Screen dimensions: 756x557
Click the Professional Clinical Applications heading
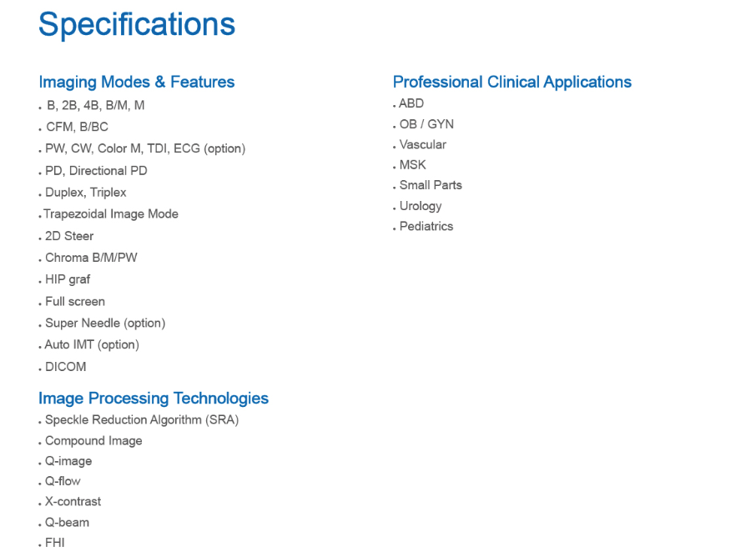512,82
